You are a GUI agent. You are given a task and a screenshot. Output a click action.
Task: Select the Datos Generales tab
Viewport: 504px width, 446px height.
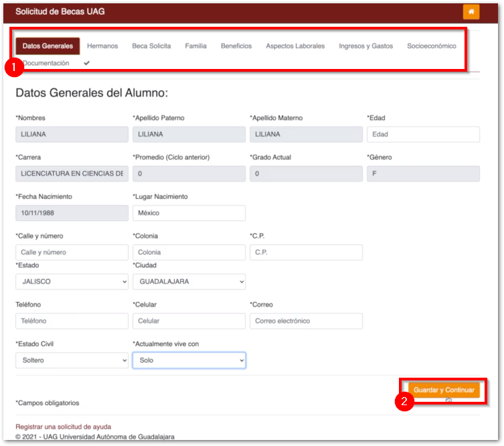(48, 46)
